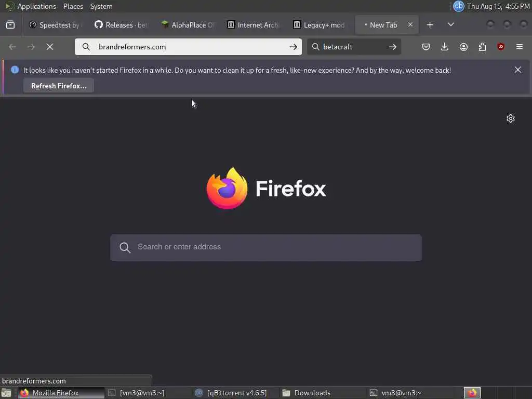This screenshot has height=399, width=532.
Task: Switch to the Internet Archive tab
Action: [254, 25]
